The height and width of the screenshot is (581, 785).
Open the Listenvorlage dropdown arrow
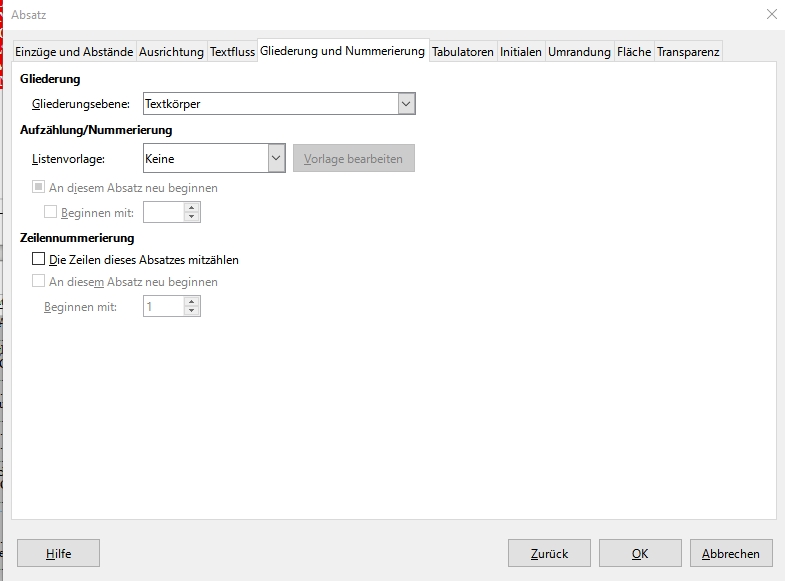pyautogui.click(x=277, y=158)
